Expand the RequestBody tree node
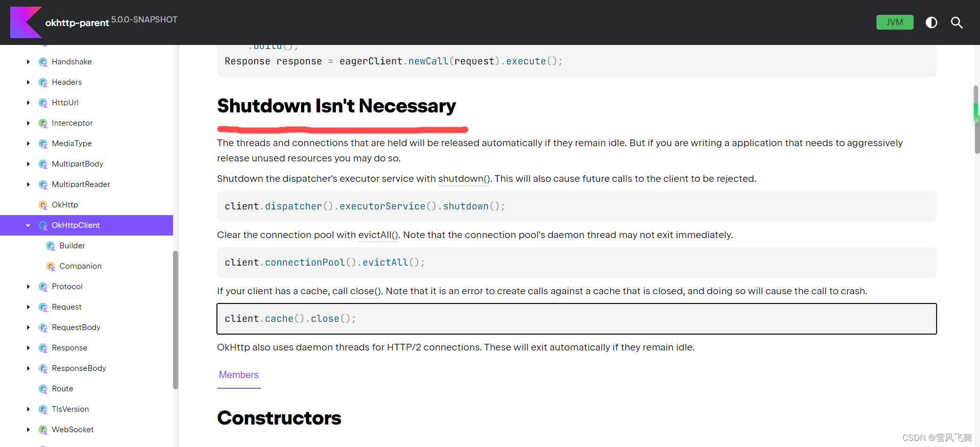 point(29,327)
